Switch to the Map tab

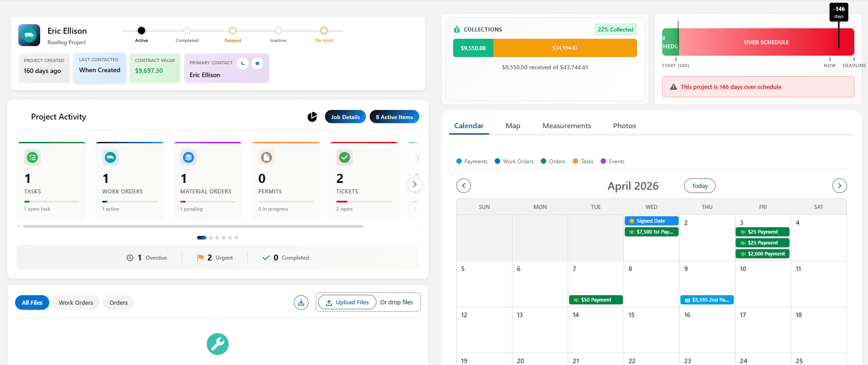(x=513, y=126)
